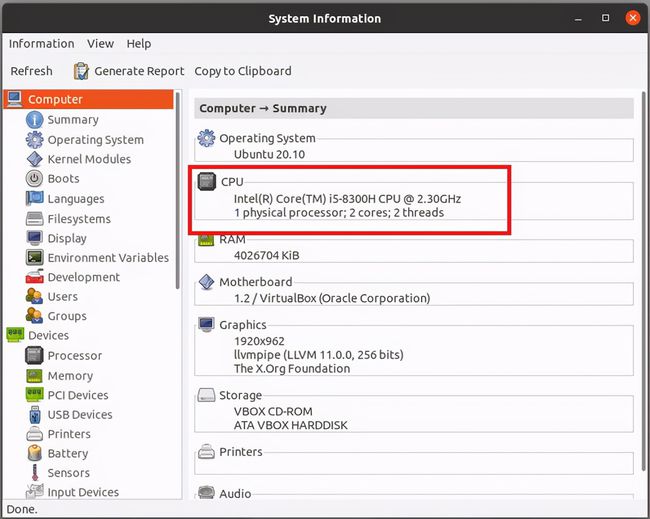The width and height of the screenshot is (650, 519).
Task: Click the Audio speaker icon in summary
Action: coord(206,492)
